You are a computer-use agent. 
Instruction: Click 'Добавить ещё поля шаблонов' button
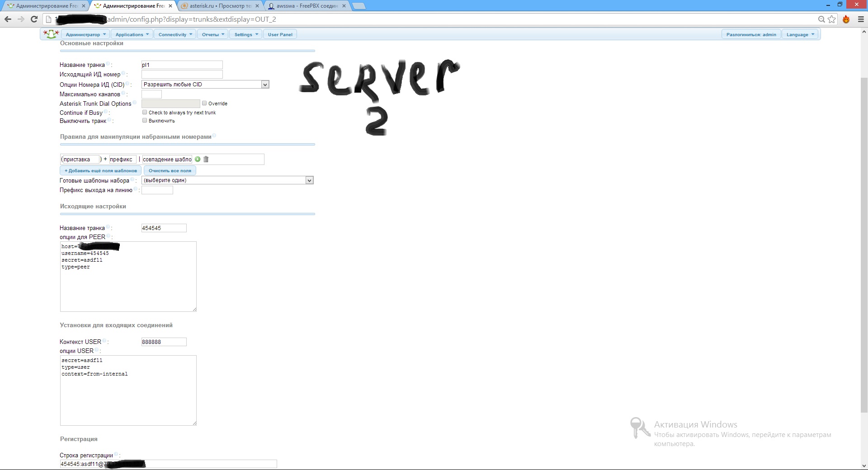point(100,170)
